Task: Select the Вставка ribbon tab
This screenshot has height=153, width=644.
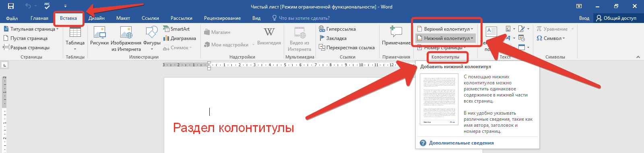Action: point(68,18)
